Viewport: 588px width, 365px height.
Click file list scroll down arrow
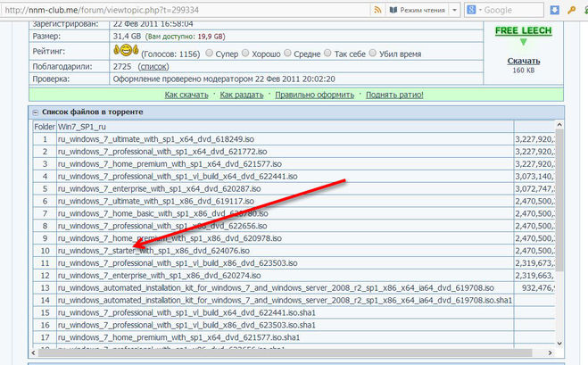(559, 343)
